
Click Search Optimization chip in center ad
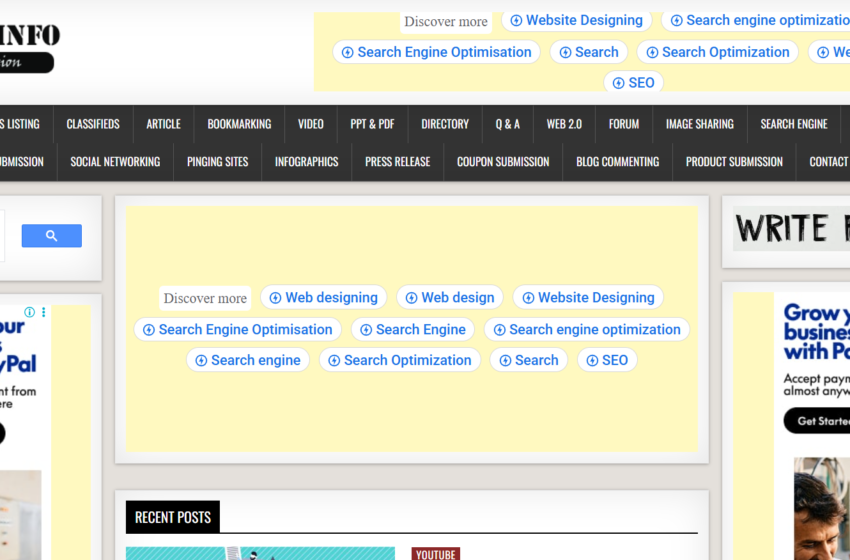coord(400,361)
